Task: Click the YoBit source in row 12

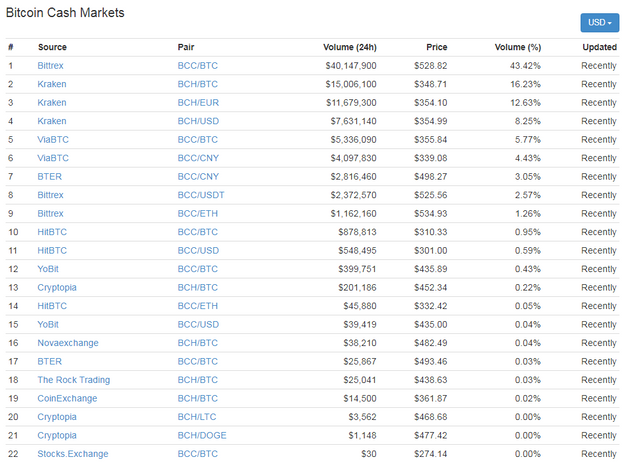Action: point(49,269)
